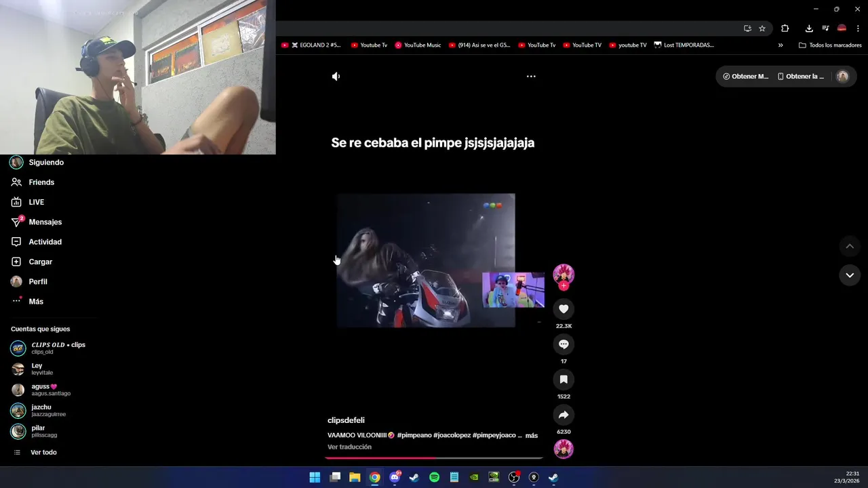
Task: Open the comments with the speech bubble icon
Action: click(564, 344)
